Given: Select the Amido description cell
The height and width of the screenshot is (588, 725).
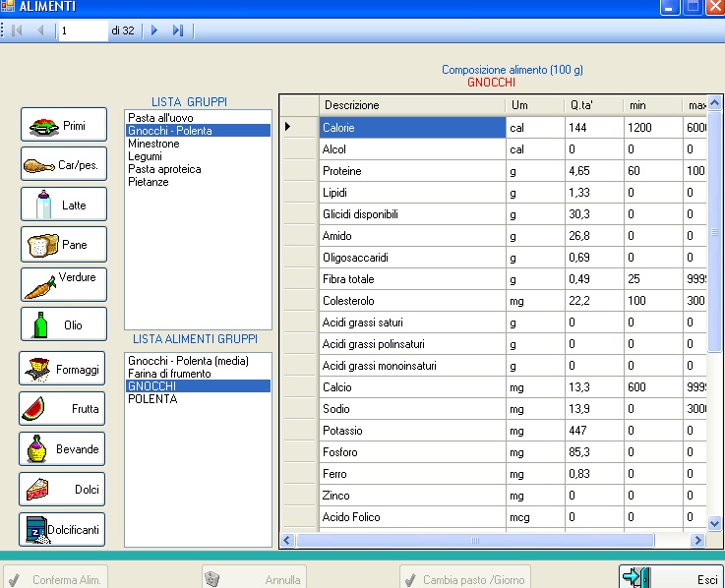Looking at the screenshot, I should 412,236.
